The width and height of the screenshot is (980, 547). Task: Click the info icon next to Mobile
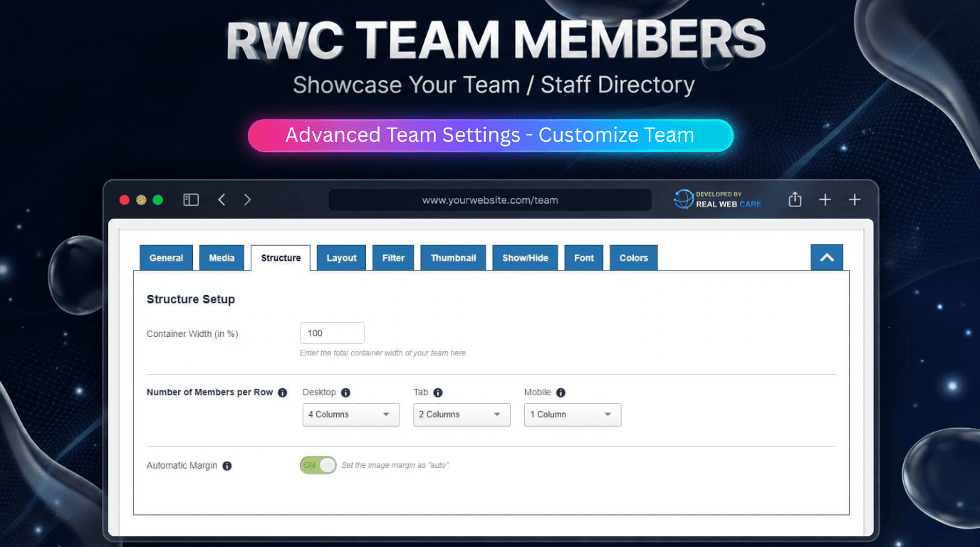[x=561, y=392]
